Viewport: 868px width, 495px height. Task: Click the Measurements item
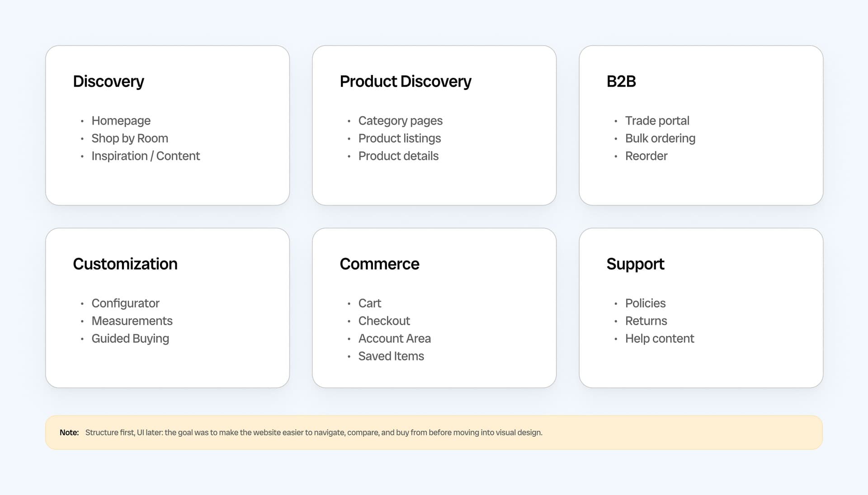pos(132,321)
